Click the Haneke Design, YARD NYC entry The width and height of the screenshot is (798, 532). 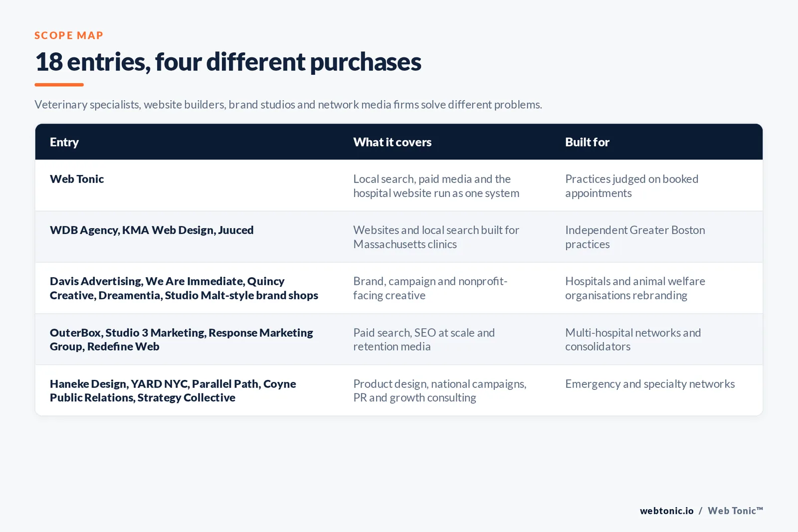pos(173,390)
